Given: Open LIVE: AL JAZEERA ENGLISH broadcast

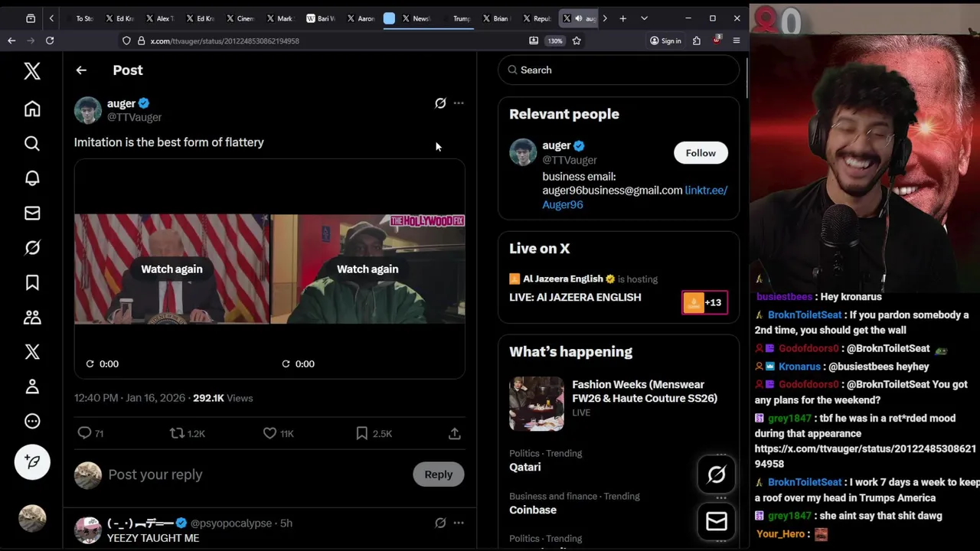Looking at the screenshot, I should point(575,297).
